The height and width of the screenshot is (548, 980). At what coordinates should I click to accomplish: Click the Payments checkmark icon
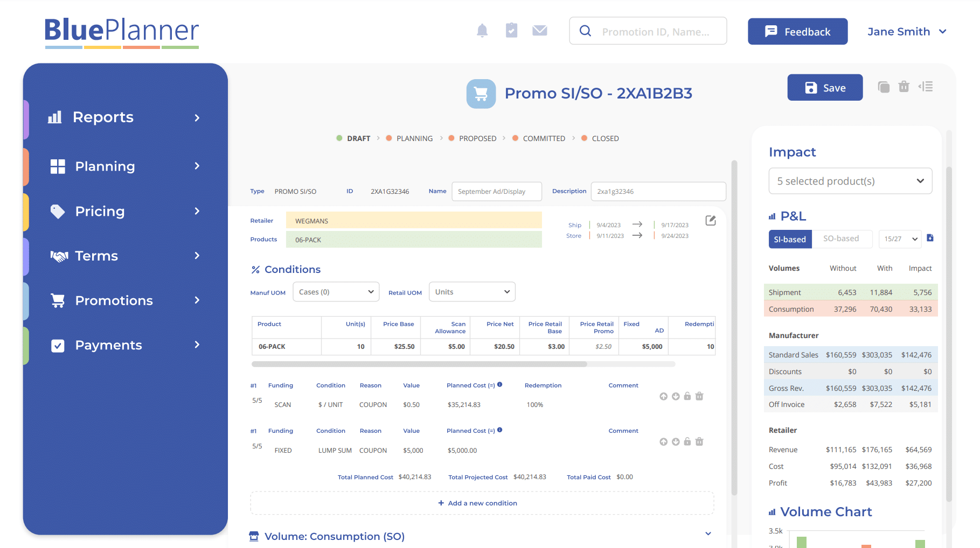click(x=58, y=346)
